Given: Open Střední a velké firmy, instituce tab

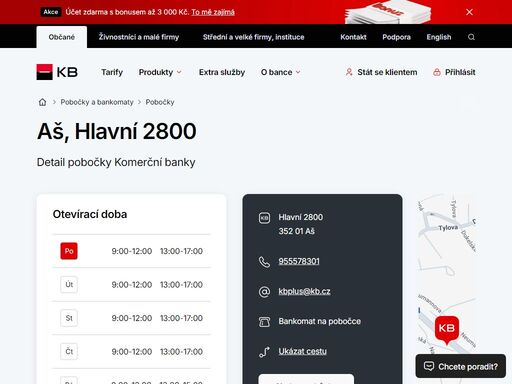Looking at the screenshot, I should (x=254, y=37).
